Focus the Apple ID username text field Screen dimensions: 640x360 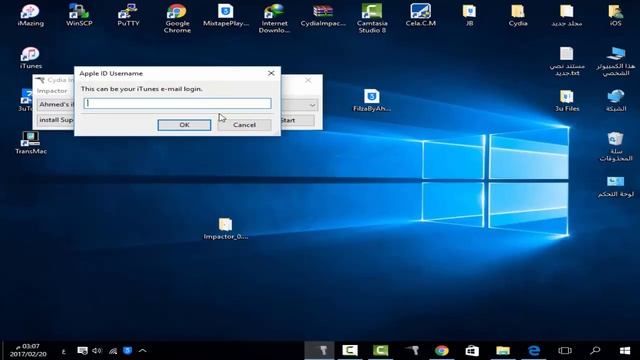pos(178,103)
